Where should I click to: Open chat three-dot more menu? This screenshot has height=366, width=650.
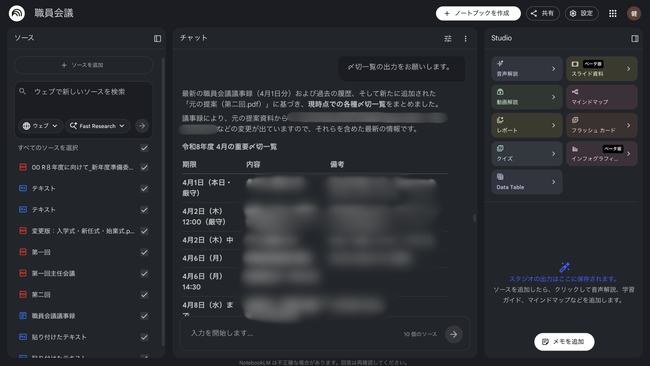(466, 38)
